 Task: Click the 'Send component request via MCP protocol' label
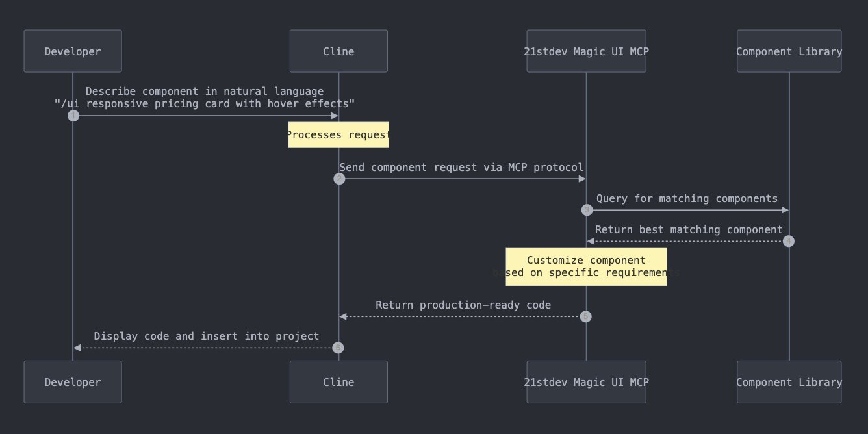click(461, 168)
